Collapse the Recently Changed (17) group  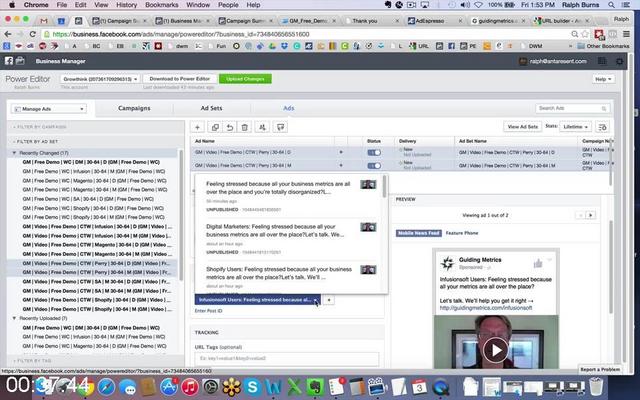pyautogui.click(x=14, y=153)
